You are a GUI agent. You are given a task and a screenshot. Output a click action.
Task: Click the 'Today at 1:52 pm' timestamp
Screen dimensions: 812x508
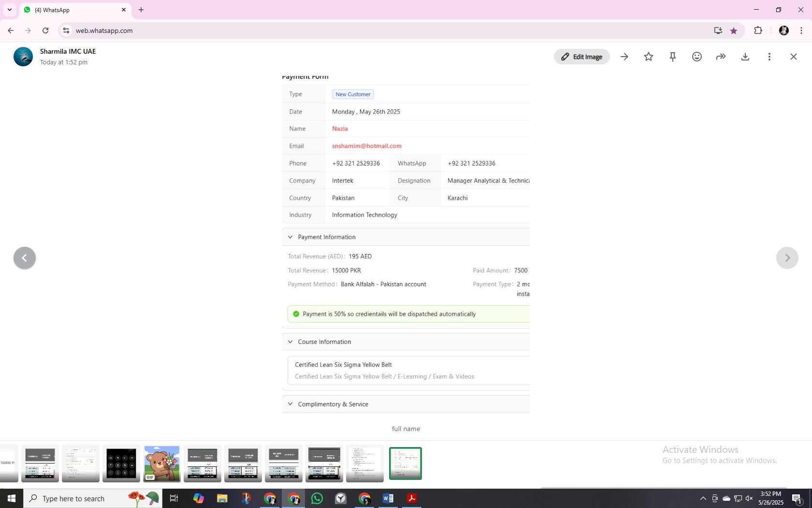pyautogui.click(x=64, y=62)
